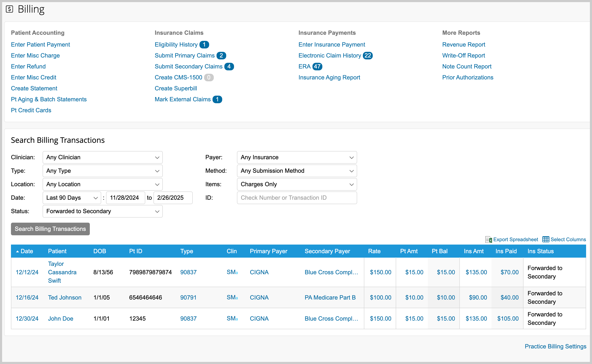Sort by the Patient column header
The width and height of the screenshot is (592, 364).
57,251
